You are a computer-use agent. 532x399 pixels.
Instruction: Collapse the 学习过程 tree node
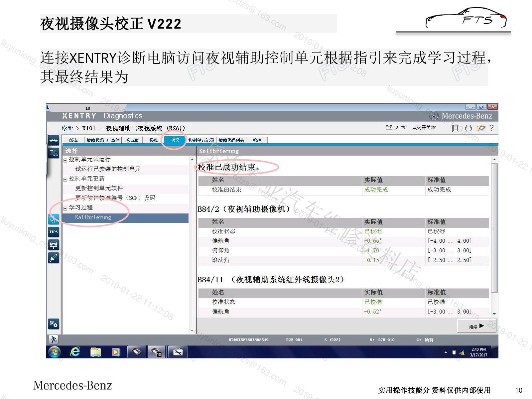[x=65, y=208]
